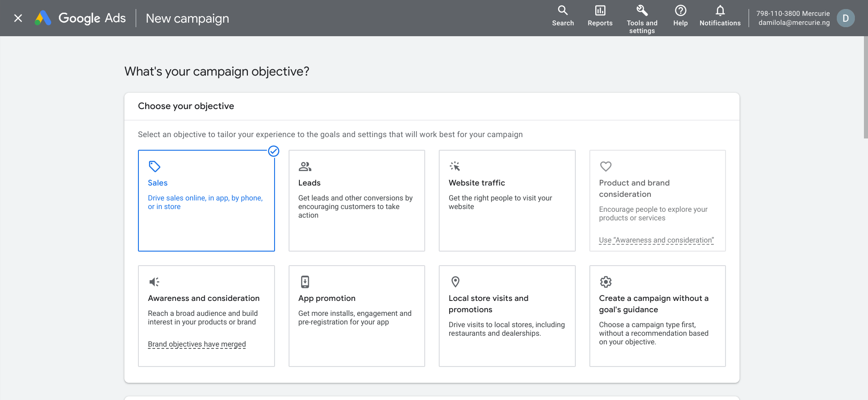This screenshot has width=868, height=400.
Task: Click the Sales price tag icon
Action: 155,167
